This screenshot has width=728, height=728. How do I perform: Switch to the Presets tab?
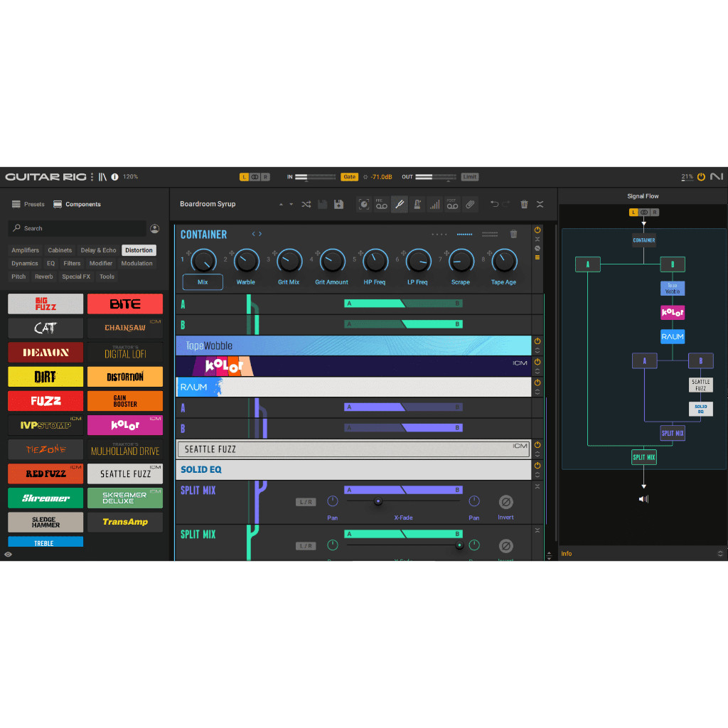click(28, 204)
